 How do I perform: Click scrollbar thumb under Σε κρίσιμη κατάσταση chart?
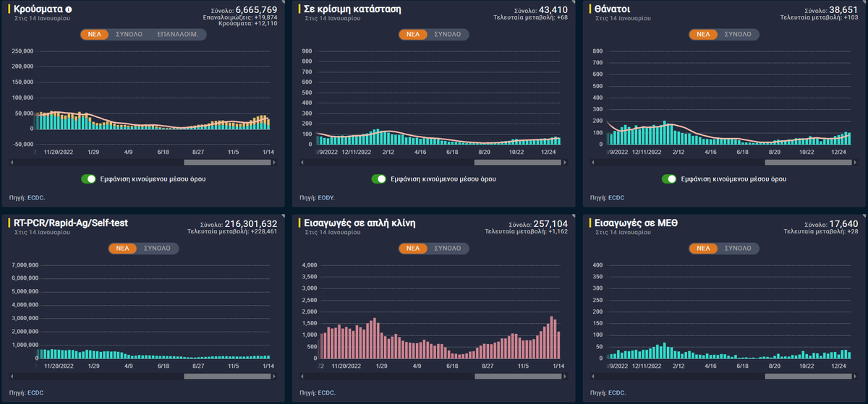(x=516, y=163)
